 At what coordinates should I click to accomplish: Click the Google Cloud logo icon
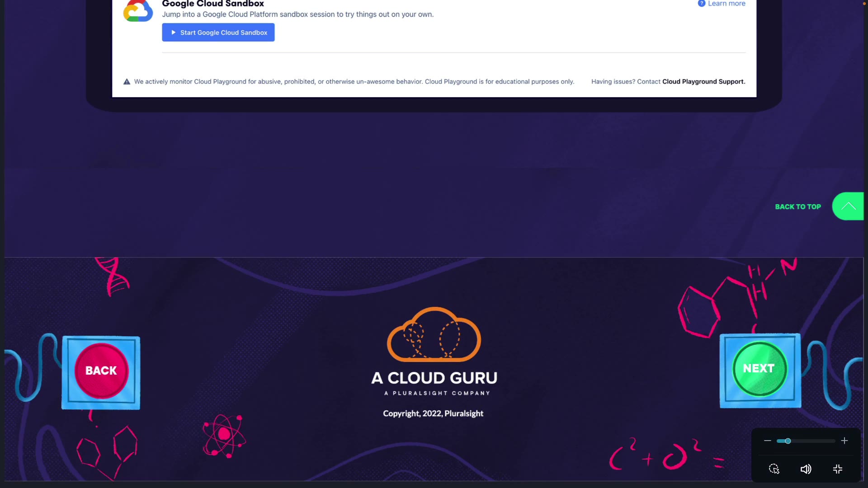tap(138, 11)
